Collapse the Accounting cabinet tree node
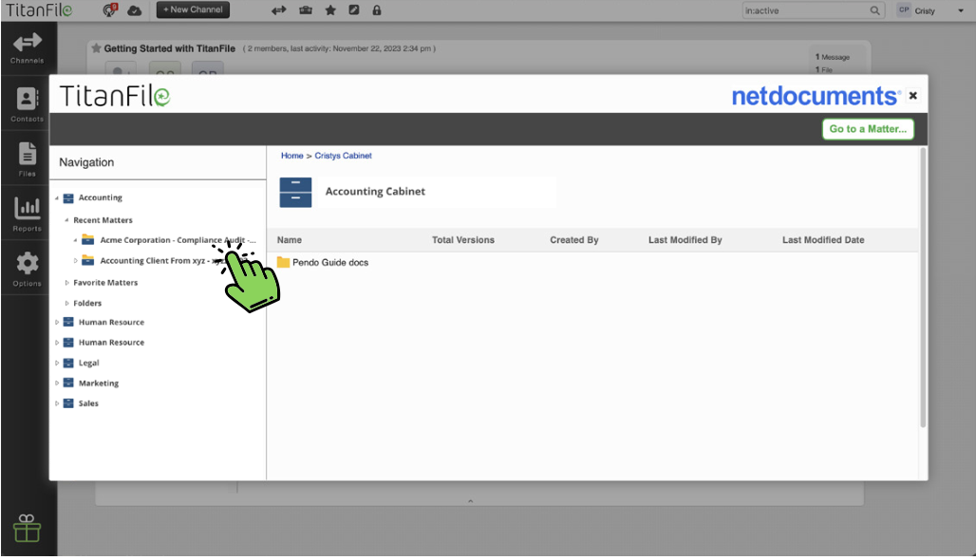The image size is (976, 560). click(57, 197)
